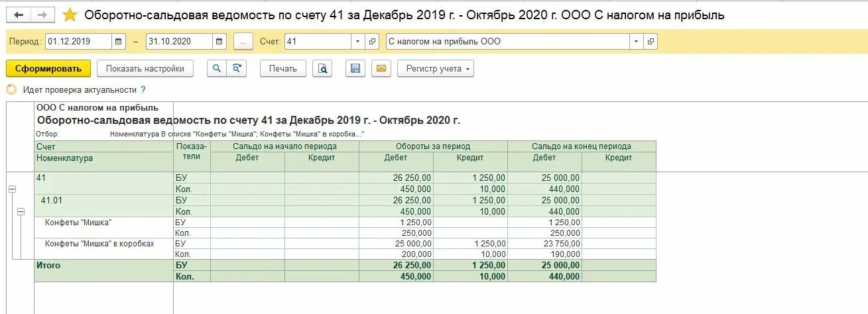The image size is (868, 314).
Task: Click the Сформировать button
Action: pos(48,68)
